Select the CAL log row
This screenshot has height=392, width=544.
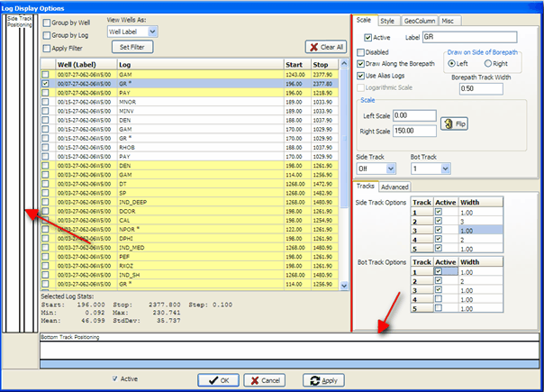[190, 221]
